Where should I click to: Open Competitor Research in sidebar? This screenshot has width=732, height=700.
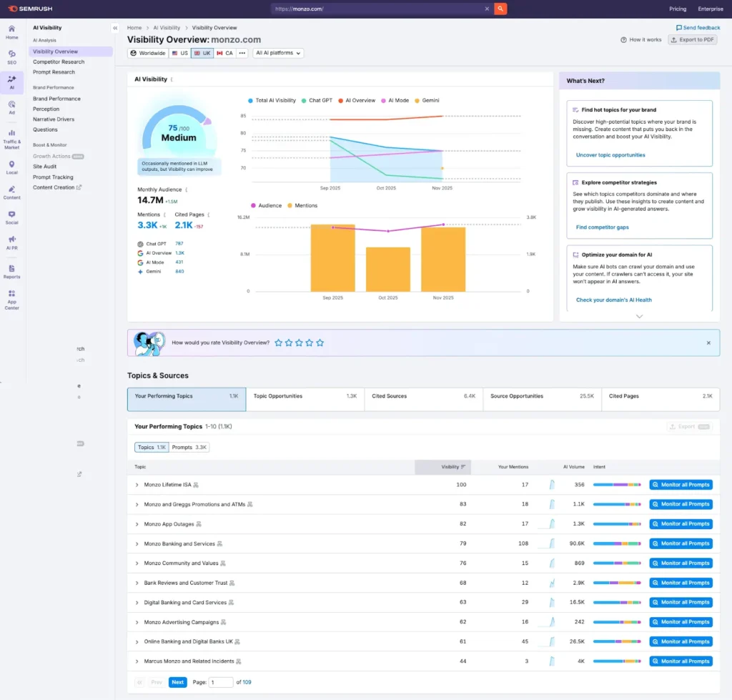[x=59, y=61]
